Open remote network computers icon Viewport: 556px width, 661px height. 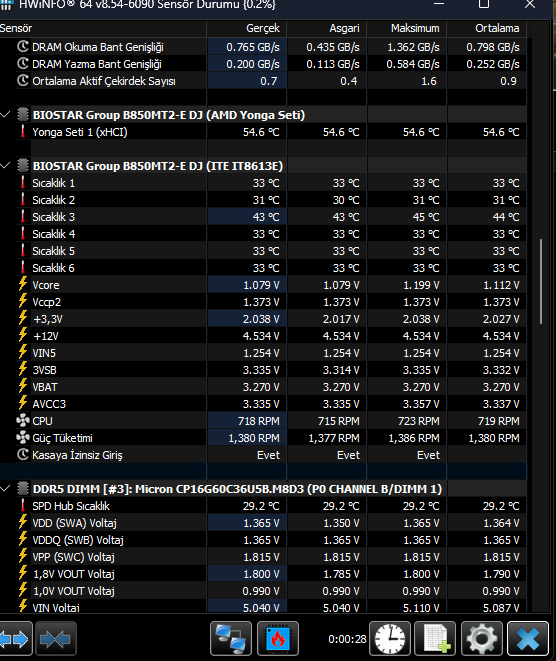point(231,639)
